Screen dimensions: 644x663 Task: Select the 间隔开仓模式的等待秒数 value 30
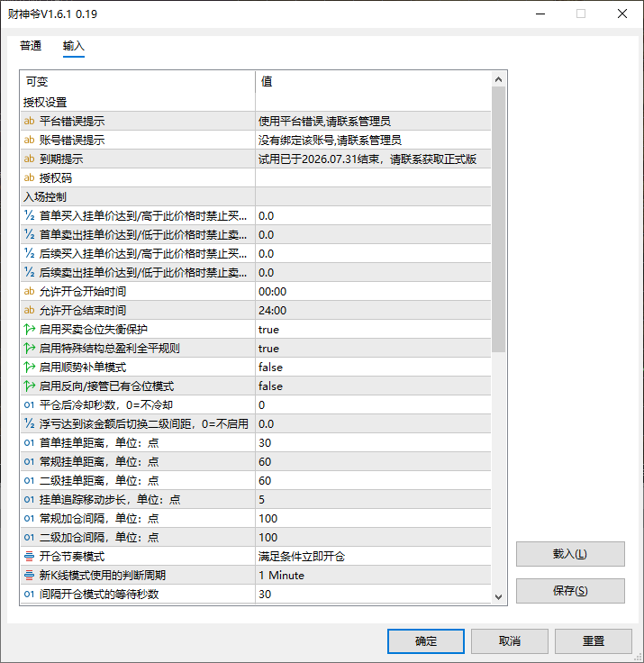tap(265, 594)
